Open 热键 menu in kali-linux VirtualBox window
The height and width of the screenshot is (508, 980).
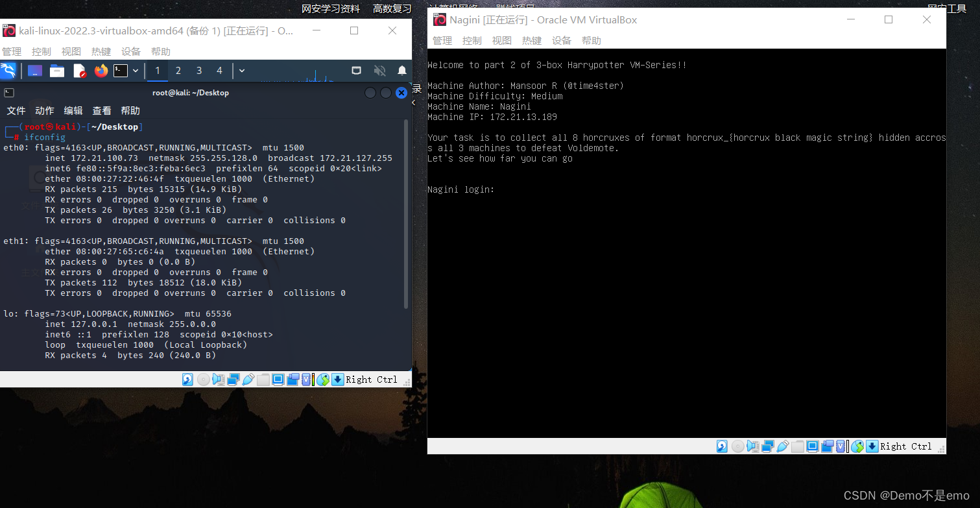[101, 52]
